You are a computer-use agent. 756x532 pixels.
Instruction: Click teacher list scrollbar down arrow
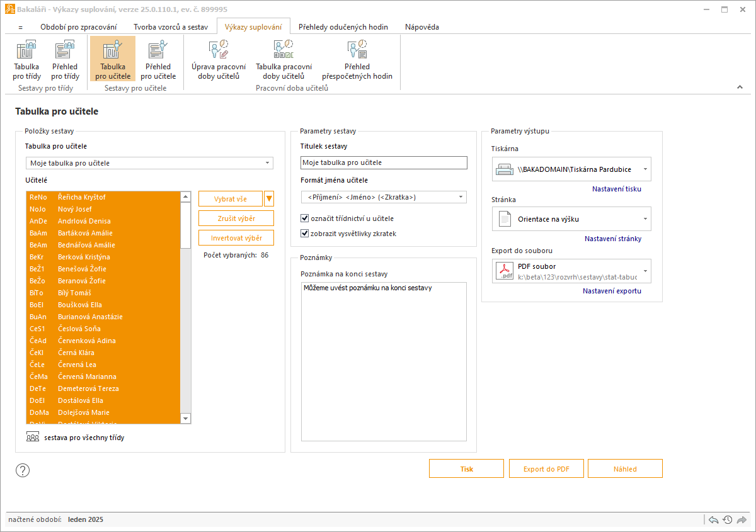point(185,419)
